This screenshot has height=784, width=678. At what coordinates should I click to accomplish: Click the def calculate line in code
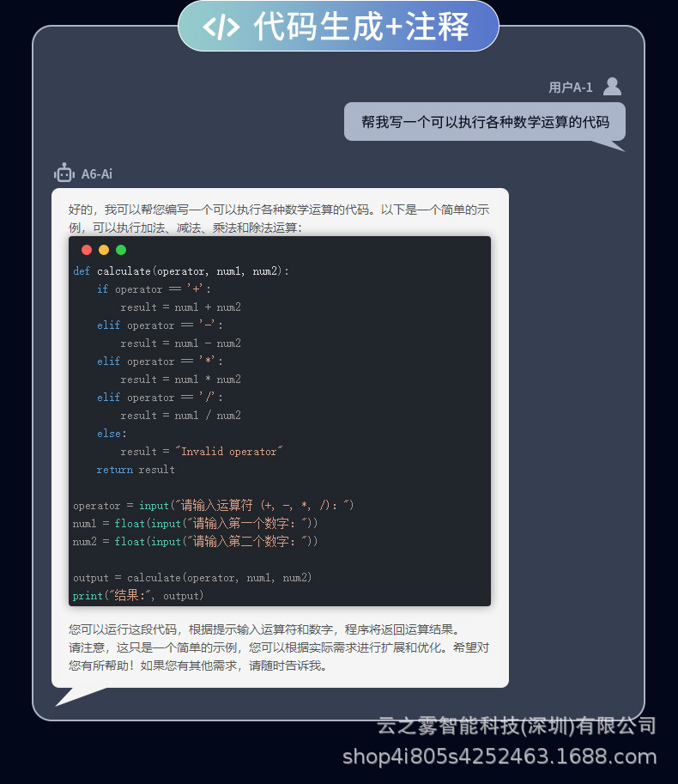(x=181, y=271)
